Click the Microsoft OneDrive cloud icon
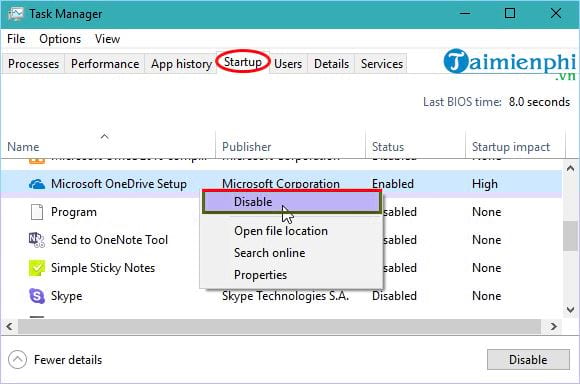This screenshot has width=580, height=384. coord(37,184)
